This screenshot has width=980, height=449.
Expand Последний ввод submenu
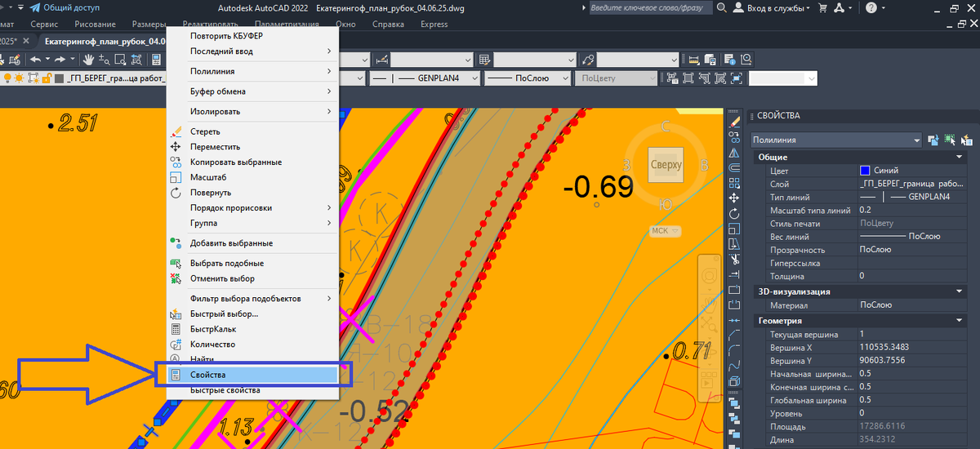tap(253, 51)
